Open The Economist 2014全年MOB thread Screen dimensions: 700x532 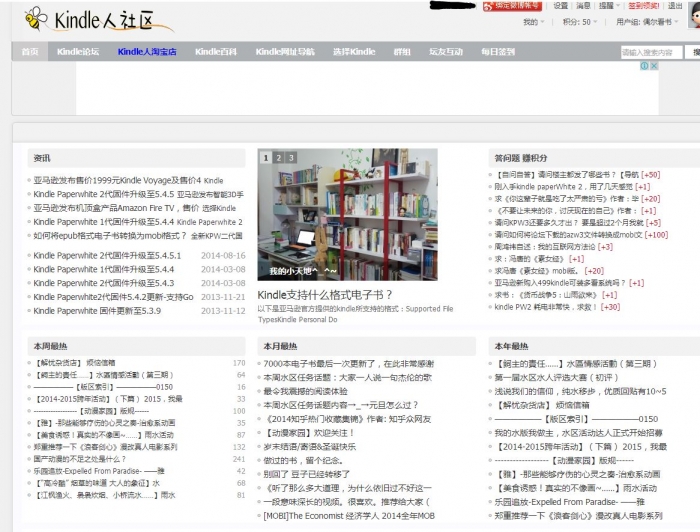coord(349,516)
